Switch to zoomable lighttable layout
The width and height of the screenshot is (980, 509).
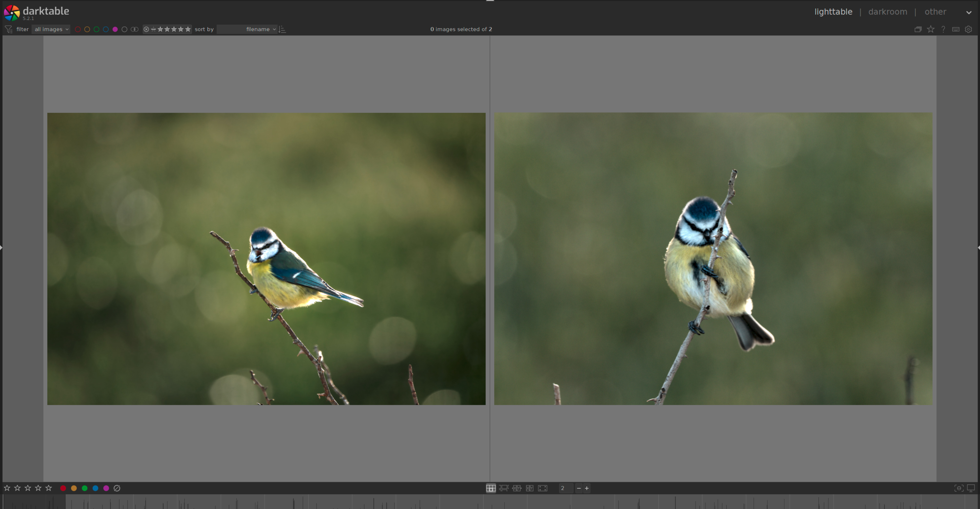504,488
